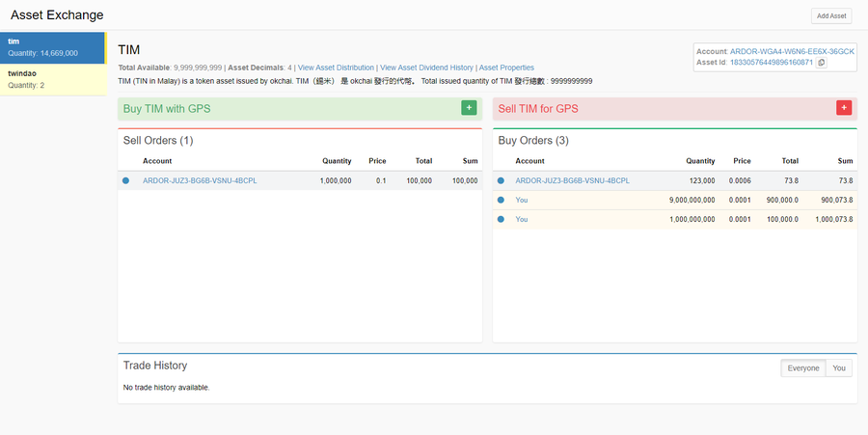Click the Asset Exchange page title
The width and height of the screenshot is (868, 435).
57,14
